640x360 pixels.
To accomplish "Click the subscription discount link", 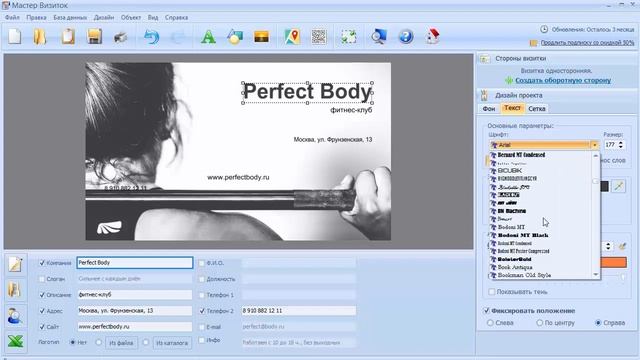I will tap(587, 42).
